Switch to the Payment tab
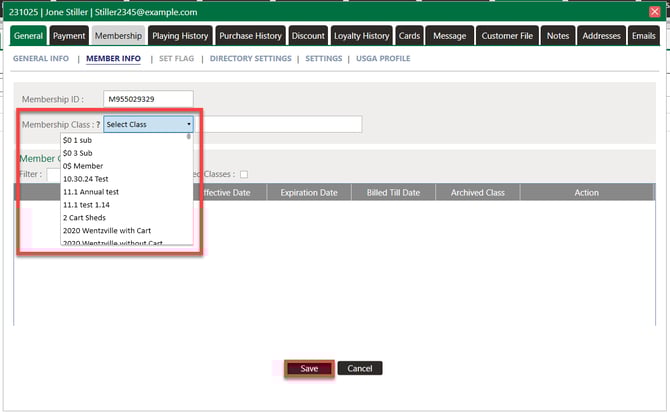670x413 pixels. [x=69, y=36]
